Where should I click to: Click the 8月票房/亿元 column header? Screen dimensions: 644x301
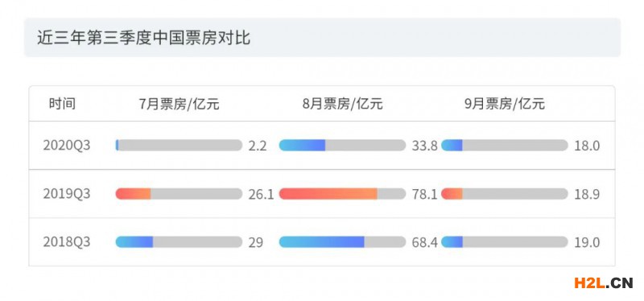(x=343, y=104)
